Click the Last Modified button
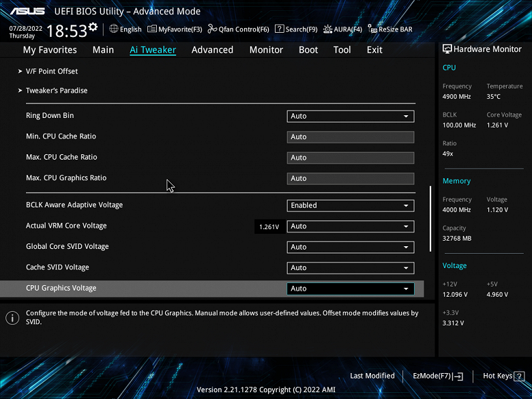The height and width of the screenshot is (399, 532). [372, 376]
